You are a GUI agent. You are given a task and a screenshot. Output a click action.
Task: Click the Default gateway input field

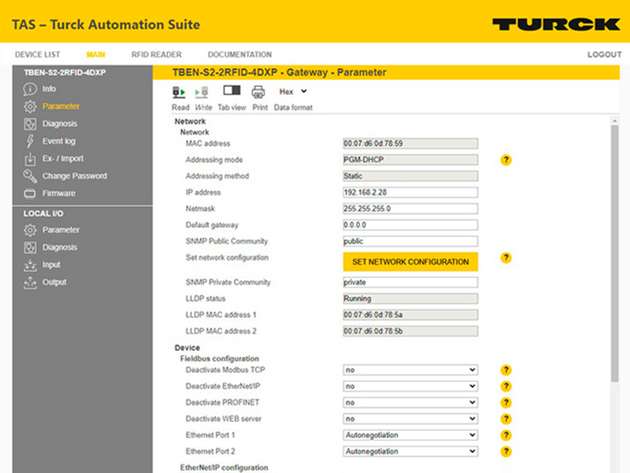[410, 225]
